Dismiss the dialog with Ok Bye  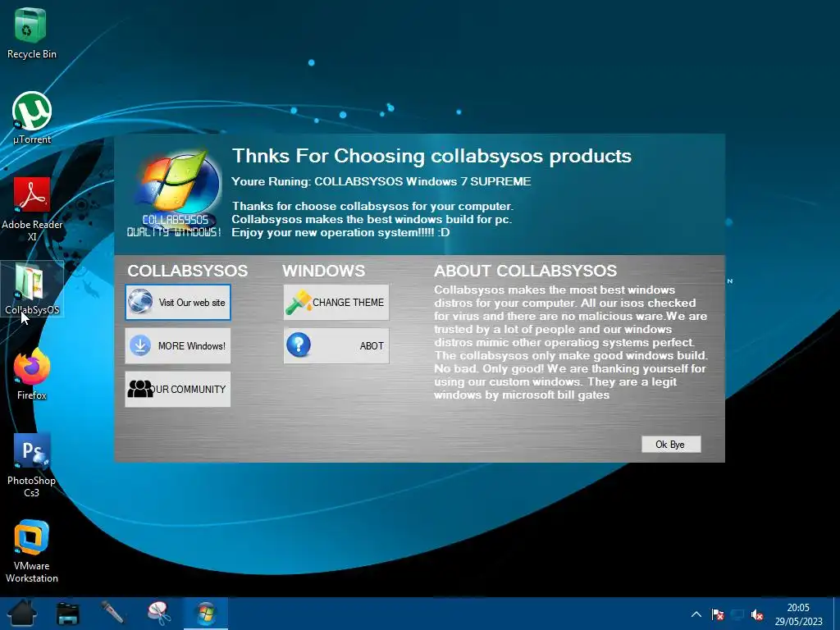671,444
